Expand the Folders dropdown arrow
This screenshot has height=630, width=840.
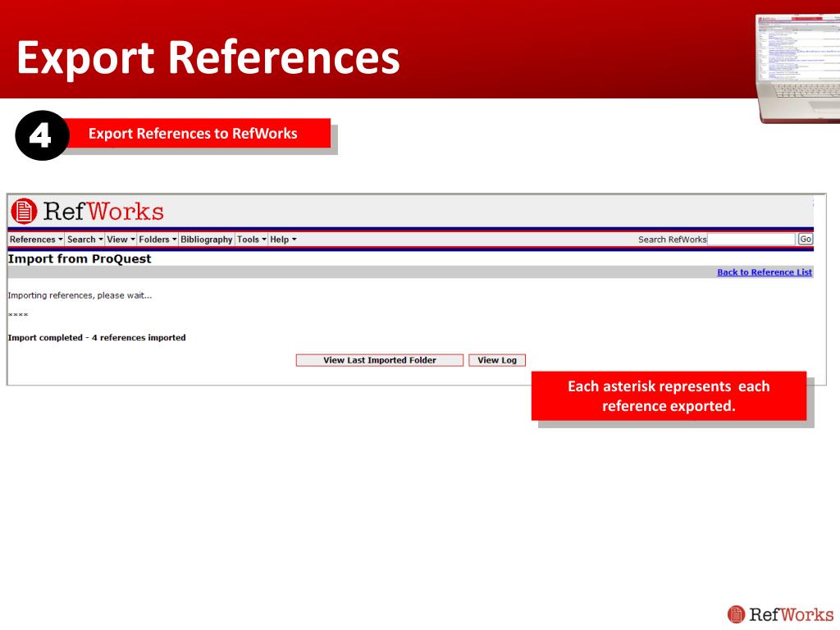coord(174,240)
